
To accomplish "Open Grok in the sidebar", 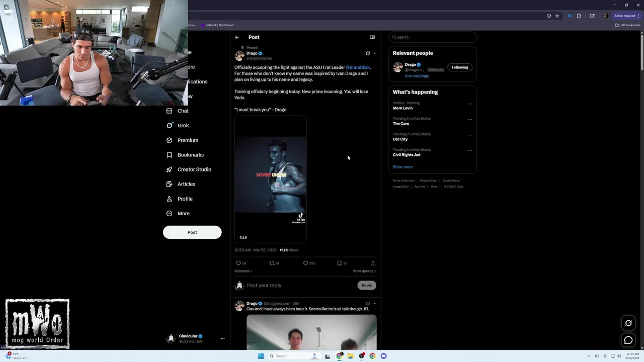I will [x=178, y=125].
